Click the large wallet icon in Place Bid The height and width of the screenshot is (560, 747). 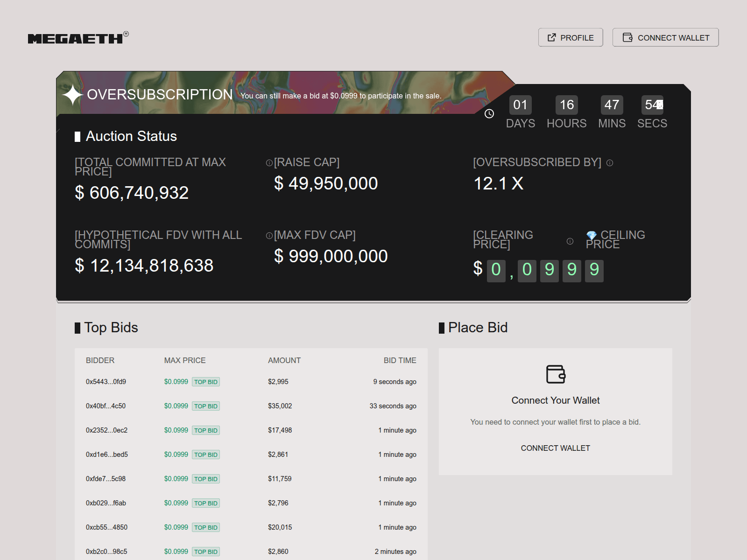(x=556, y=374)
